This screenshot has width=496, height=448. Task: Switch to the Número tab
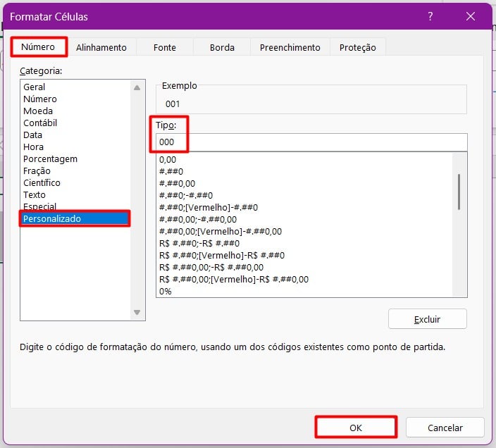(x=38, y=47)
